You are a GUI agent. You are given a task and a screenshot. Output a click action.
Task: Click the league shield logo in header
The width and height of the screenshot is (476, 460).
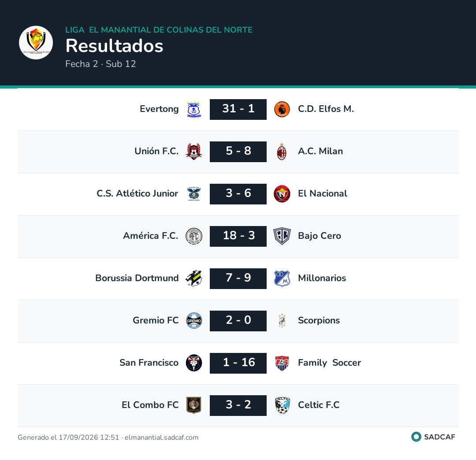pos(36,42)
